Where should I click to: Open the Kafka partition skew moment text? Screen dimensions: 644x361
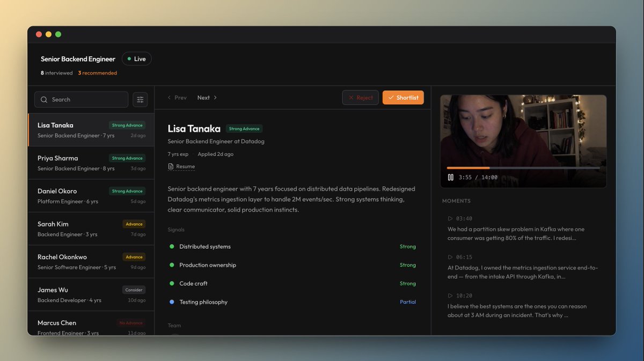(x=516, y=233)
